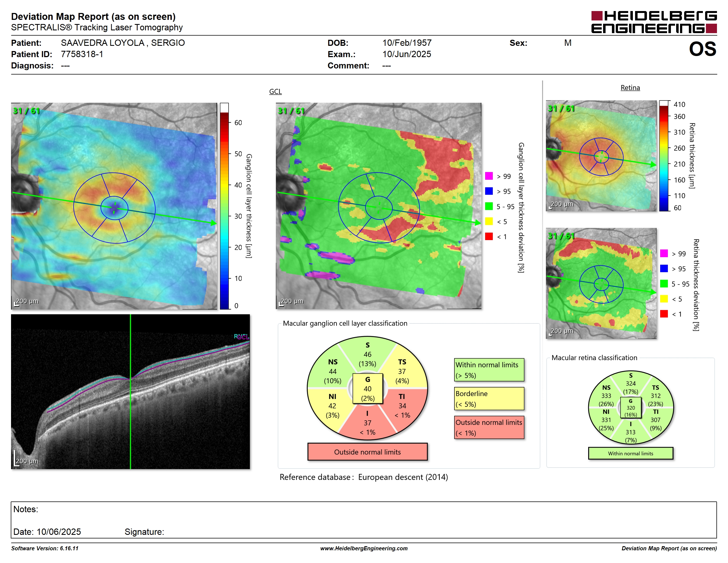Click the TI sector 34 in GCL chart
This screenshot has height=563, width=728.
402,406
